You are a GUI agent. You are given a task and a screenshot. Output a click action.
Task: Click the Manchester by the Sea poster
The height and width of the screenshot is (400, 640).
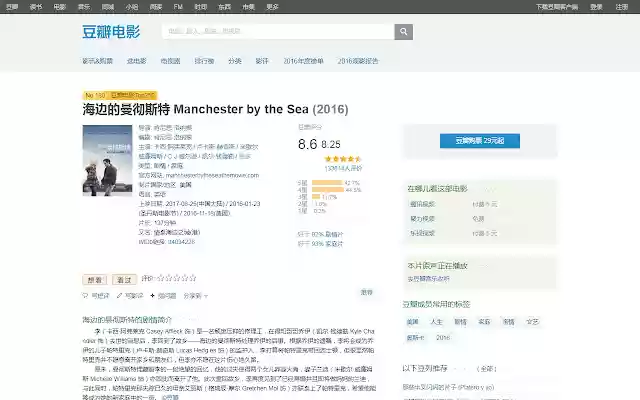(107, 160)
